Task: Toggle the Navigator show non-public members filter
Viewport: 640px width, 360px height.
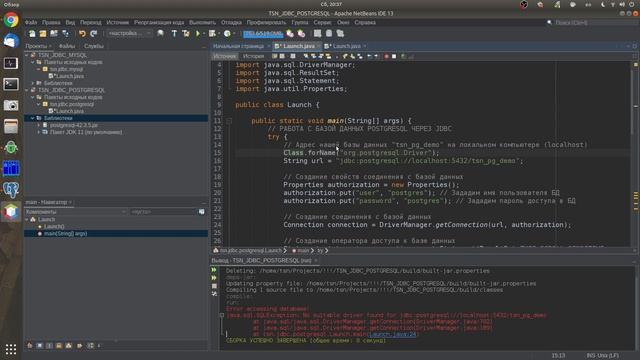Action: [59, 346]
